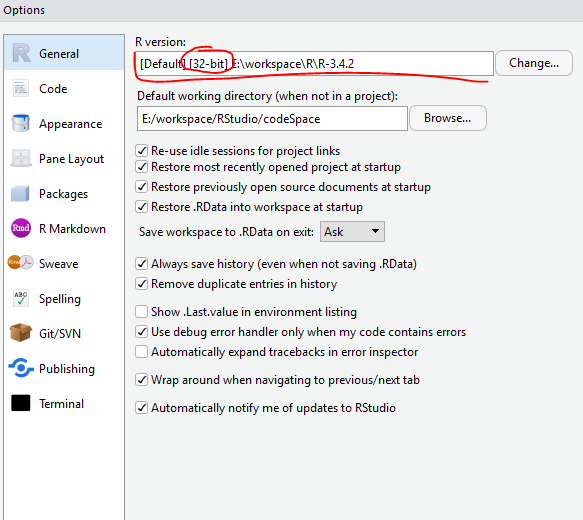
Task: Open the Pane Layout section
Action: (x=64, y=158)
